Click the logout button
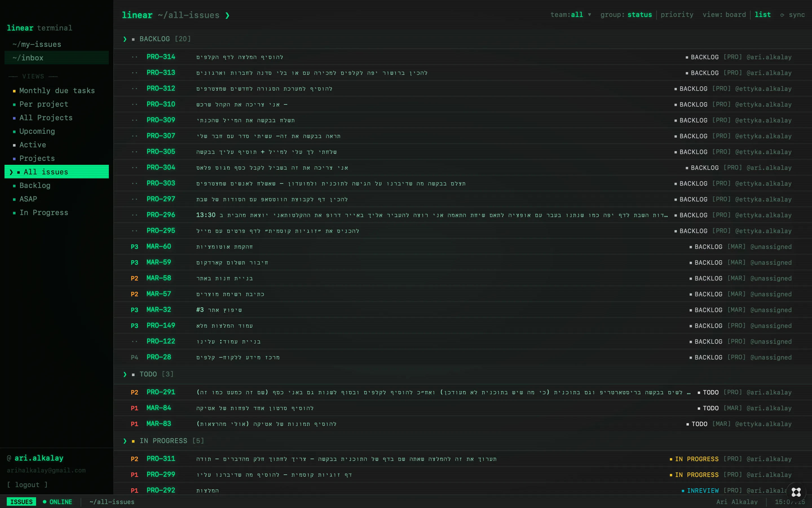The width and height of the screenshot is (812, 508). pos(28,485)
